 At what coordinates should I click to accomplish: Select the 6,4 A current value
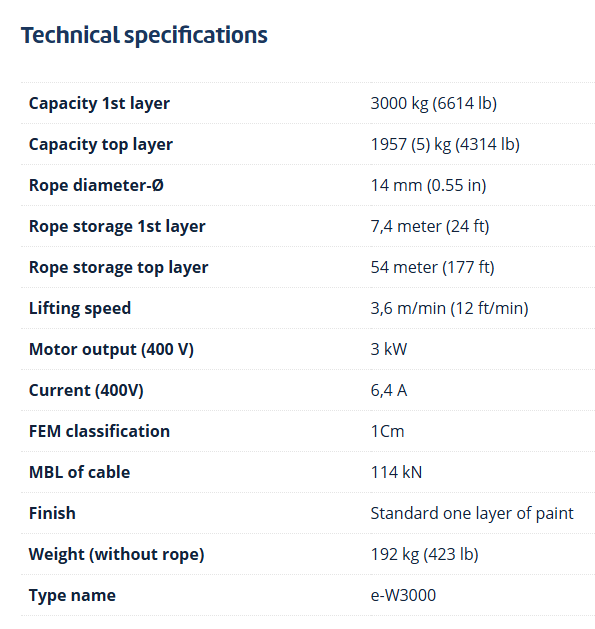389,390
